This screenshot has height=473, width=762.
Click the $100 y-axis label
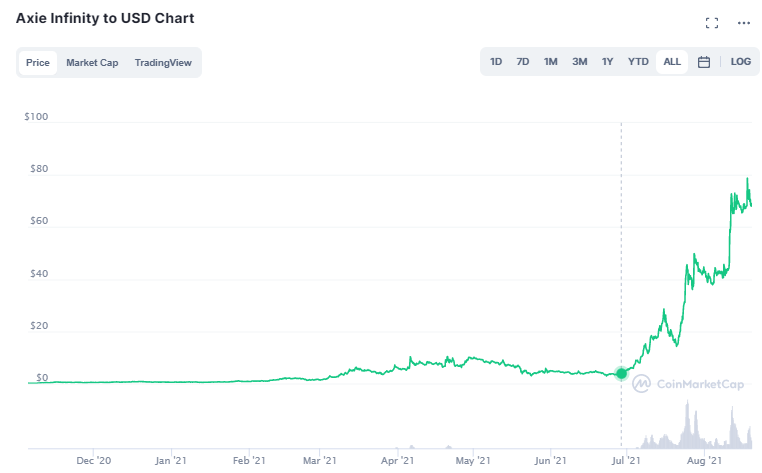coord(36,117)
